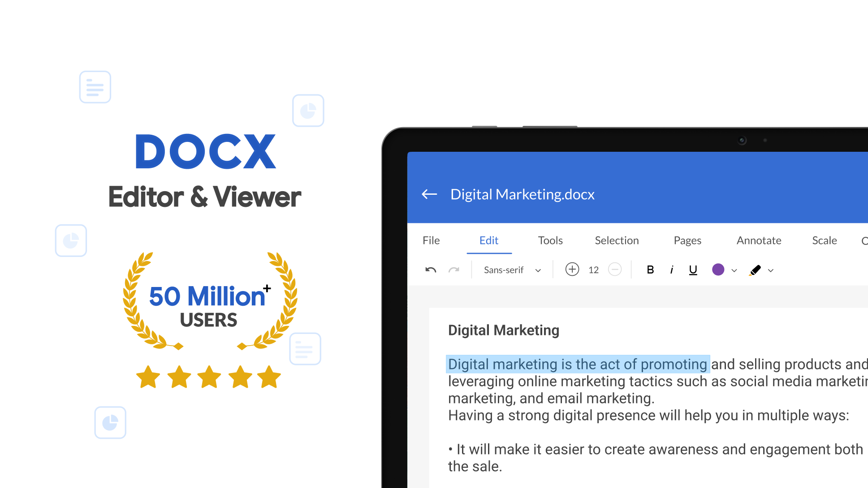Click the DOCX logo text
868x488 pixels.
206,151
